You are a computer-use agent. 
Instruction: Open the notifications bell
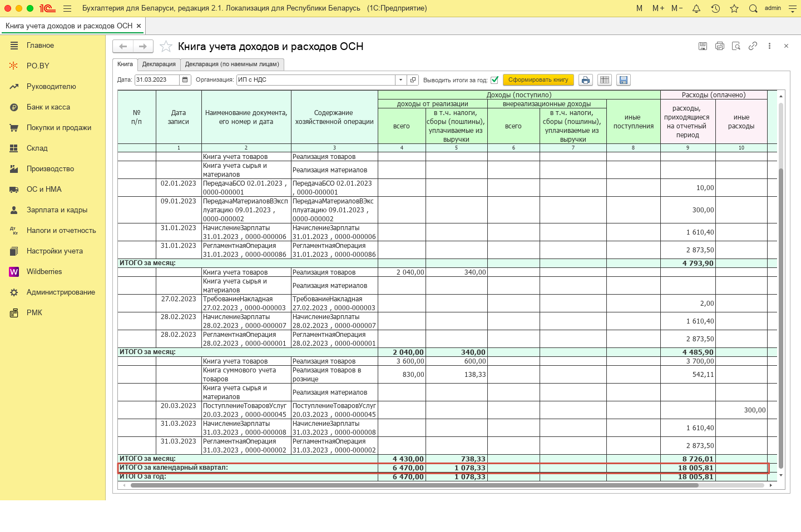click(x=696, y=8)
